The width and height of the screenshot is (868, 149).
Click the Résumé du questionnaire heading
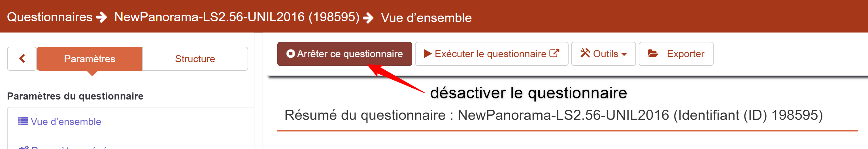click(553, 115)
